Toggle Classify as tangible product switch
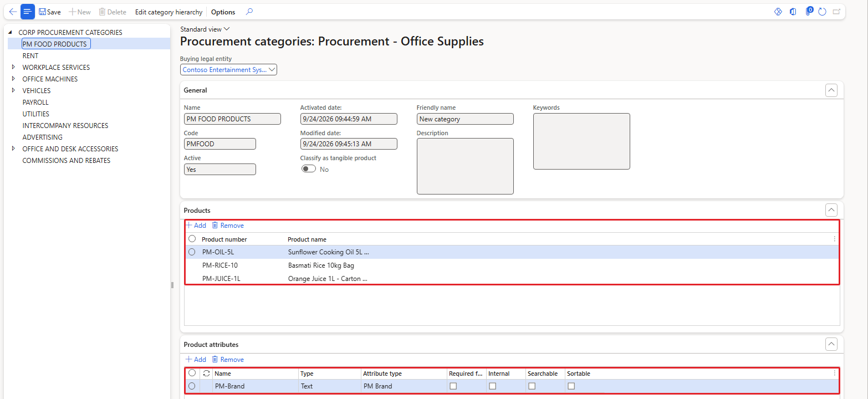The image size is (868, 399). (309, 169)
